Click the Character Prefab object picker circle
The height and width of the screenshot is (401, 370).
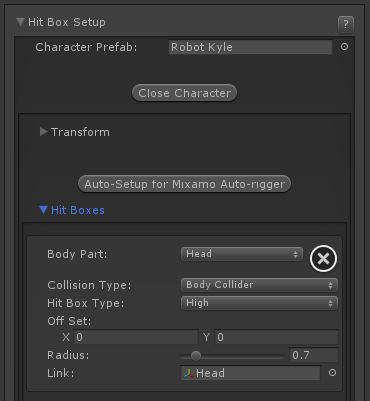[x=344, y=47]
